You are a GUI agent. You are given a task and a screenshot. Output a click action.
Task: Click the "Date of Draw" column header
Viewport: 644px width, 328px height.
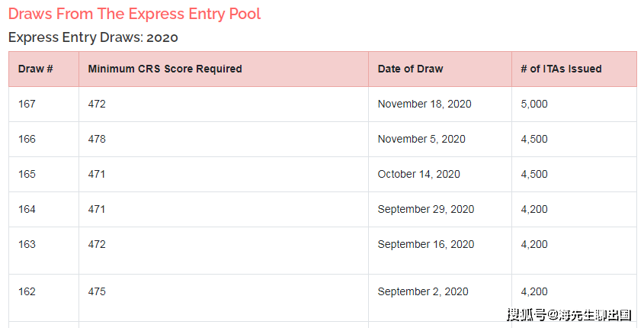[440, 69]
